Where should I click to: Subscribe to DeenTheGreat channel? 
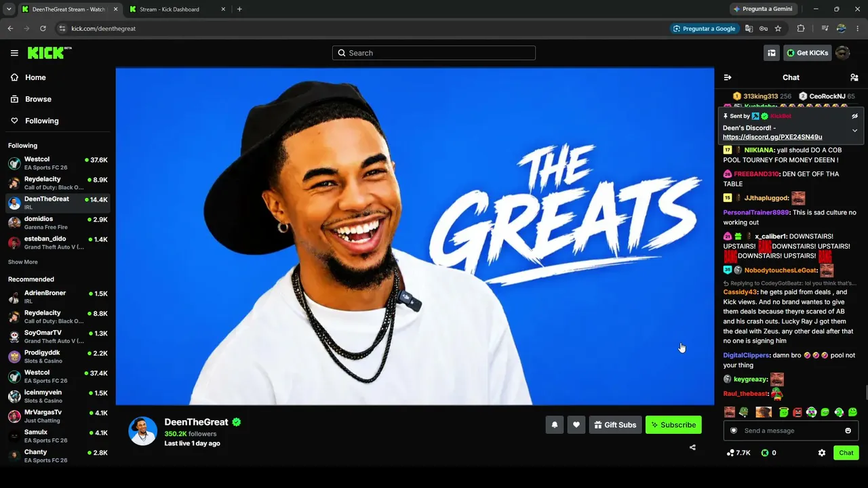point(673,425)
